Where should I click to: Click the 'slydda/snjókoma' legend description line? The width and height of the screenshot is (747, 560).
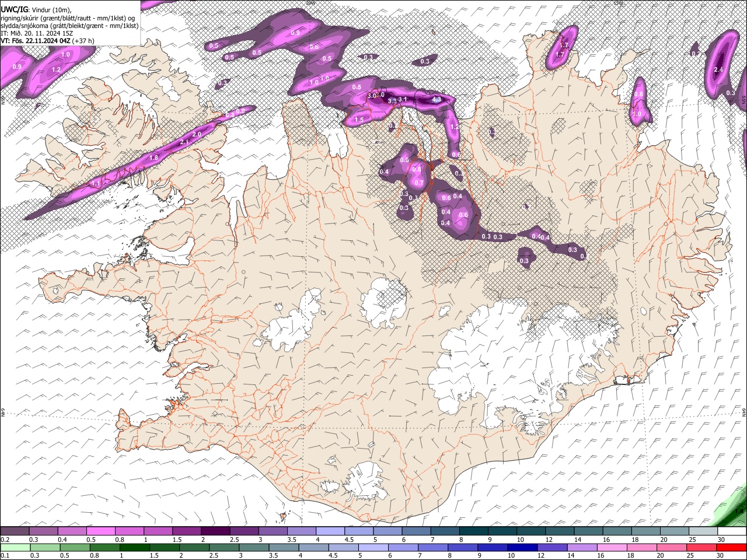click(69, 26)
